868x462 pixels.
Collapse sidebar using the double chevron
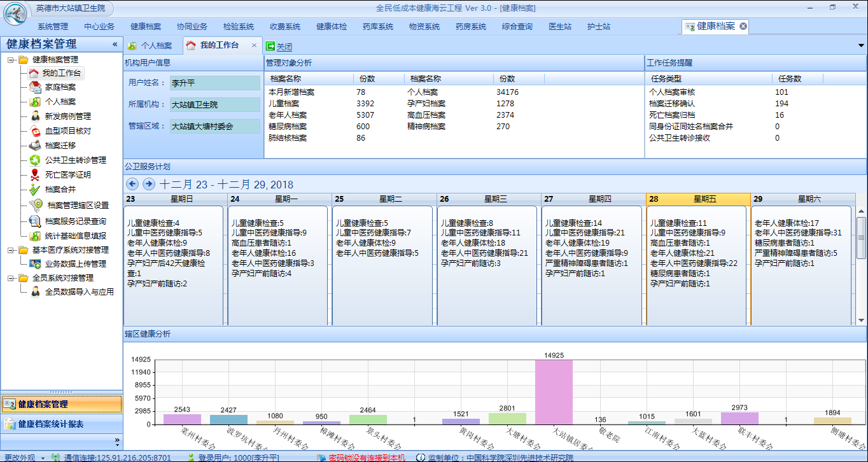click(115, 45)
